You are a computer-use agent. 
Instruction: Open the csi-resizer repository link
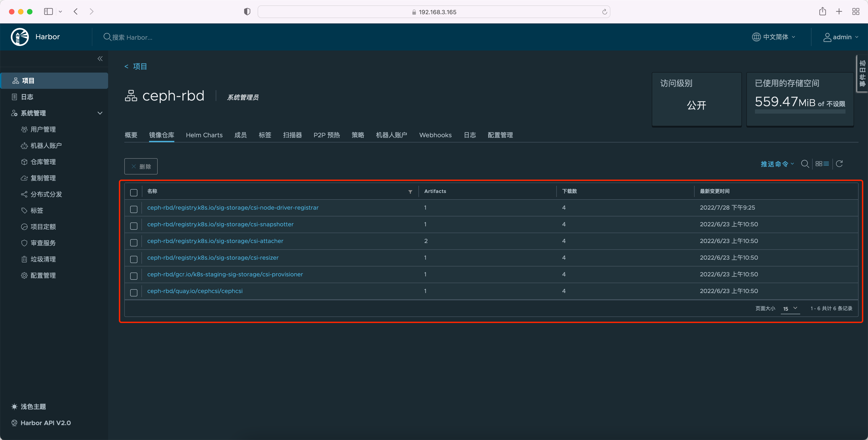(x=213, y=258)
